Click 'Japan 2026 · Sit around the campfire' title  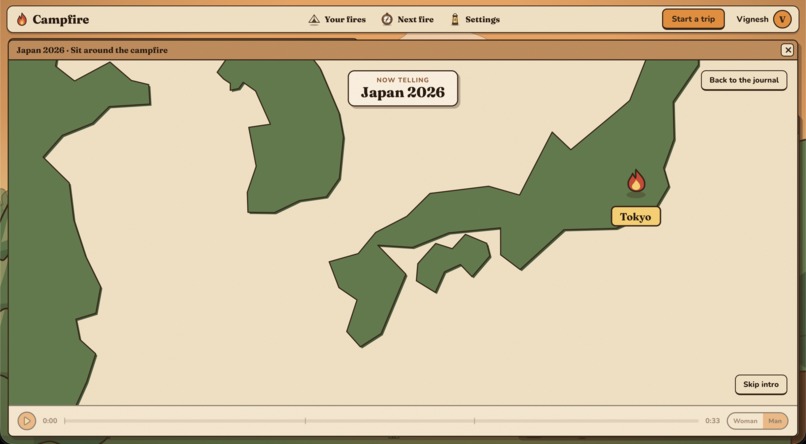(92, 50)
